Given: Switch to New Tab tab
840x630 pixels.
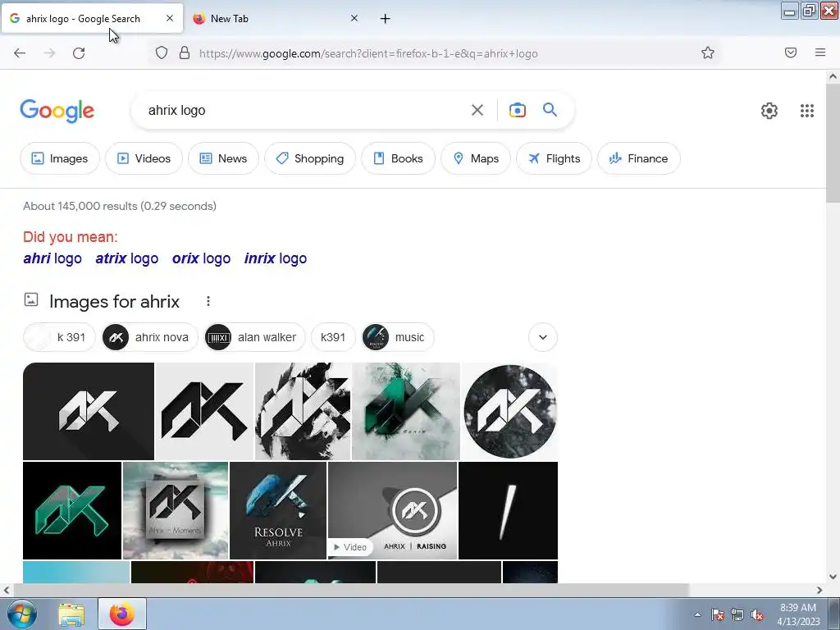Looking at the screenshot, I should (x=274, y=19).
